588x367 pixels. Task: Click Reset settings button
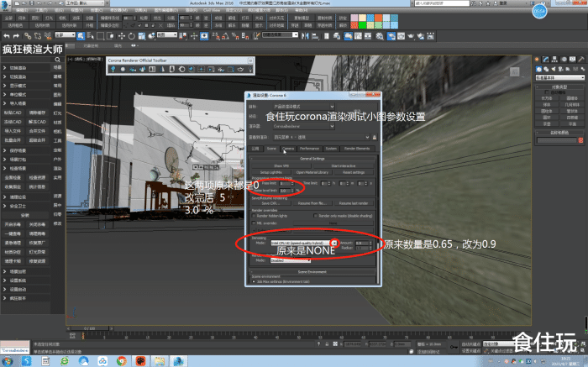pyautogui.click(x=354, y=172)
